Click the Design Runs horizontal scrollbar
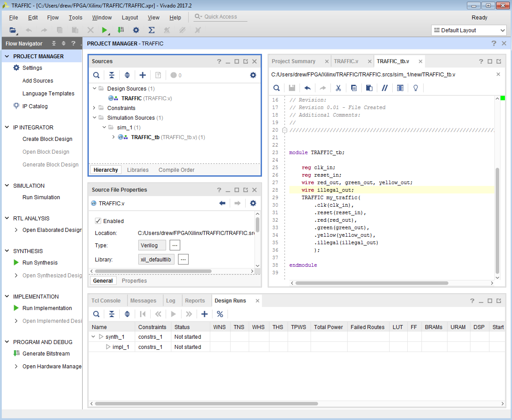The image size is (512, 420). [206, 403]
